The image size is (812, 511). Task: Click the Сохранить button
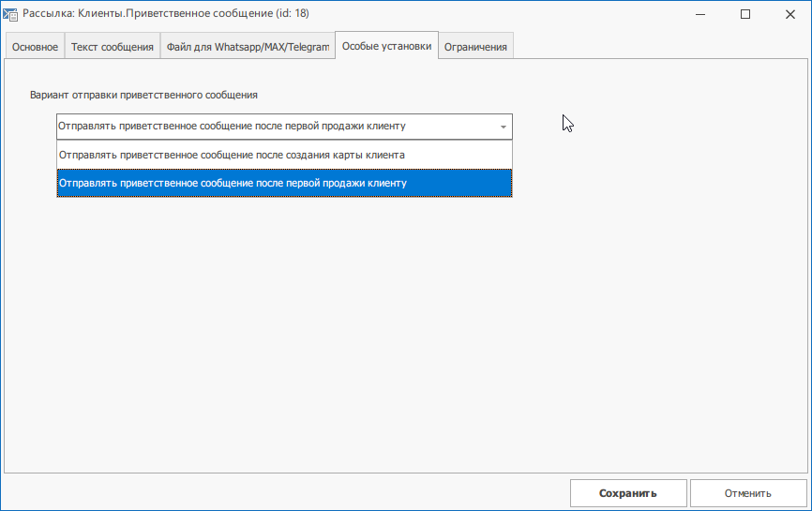tap(628, 493)
